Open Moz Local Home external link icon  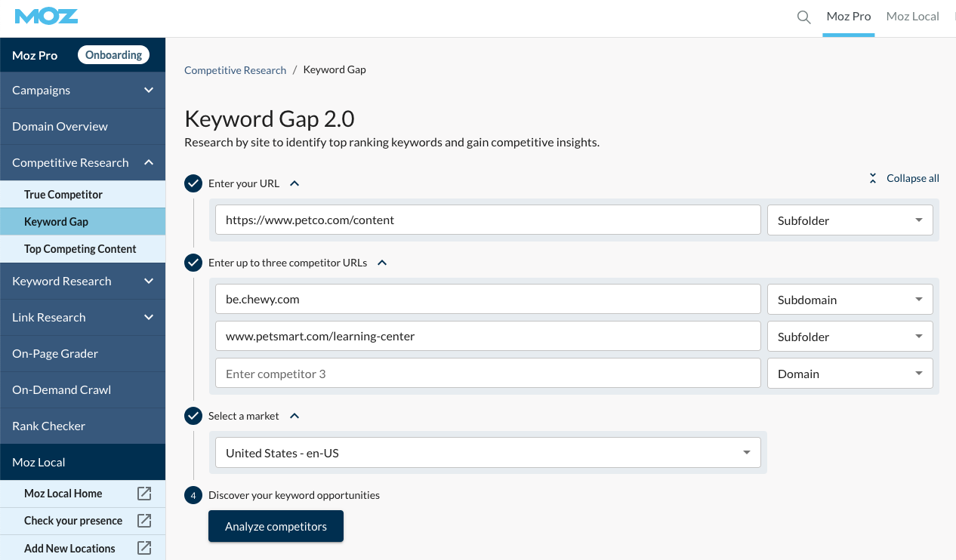click(144, 494)
